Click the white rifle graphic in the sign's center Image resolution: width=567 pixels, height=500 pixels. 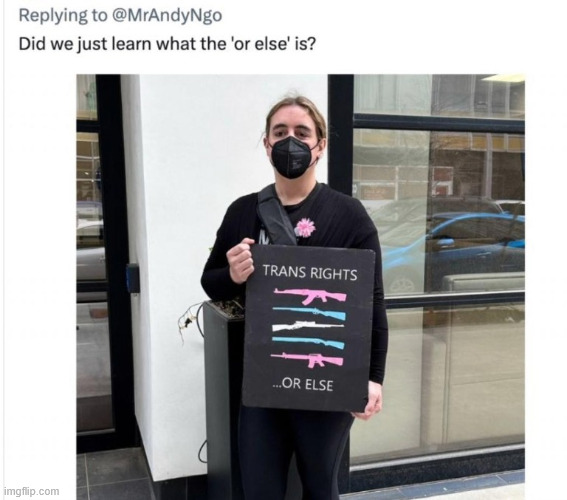click(x=307, y=326)
